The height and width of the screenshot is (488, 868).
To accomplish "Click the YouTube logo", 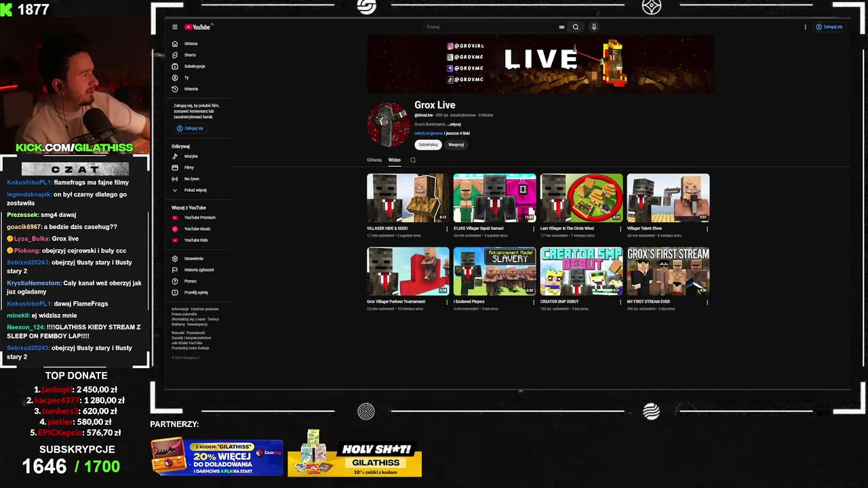I will point(197,27).
